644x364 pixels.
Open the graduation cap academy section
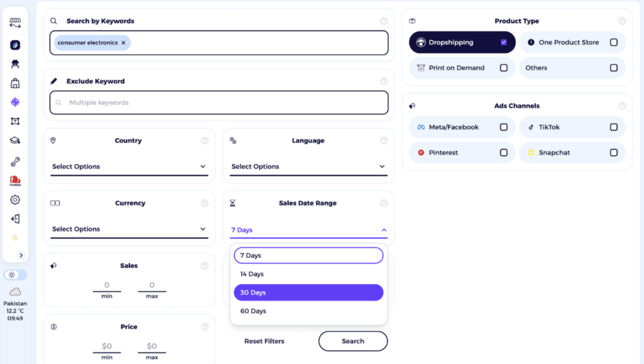pos(15,140)
